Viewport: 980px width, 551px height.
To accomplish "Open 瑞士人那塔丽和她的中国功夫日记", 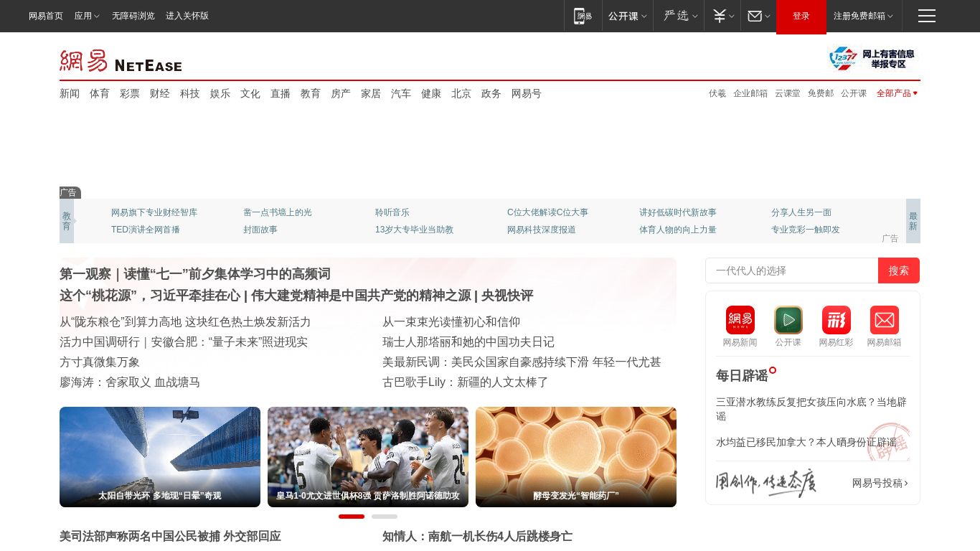I will tap(468, 342).
